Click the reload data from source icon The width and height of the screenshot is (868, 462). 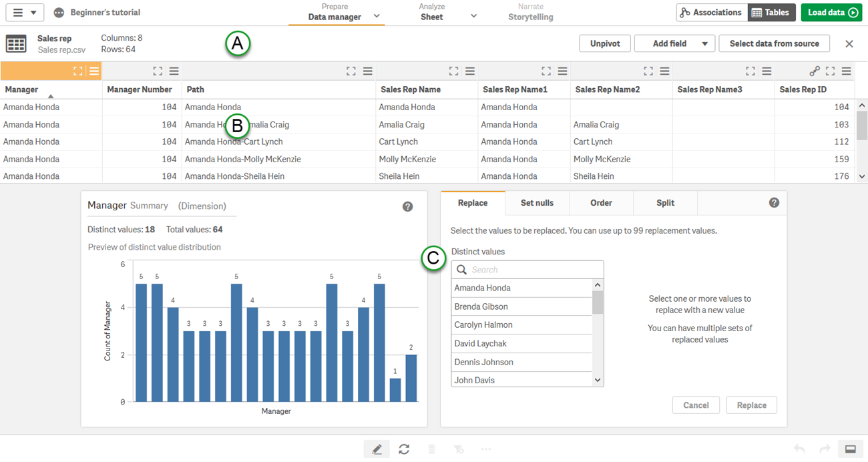404,449
